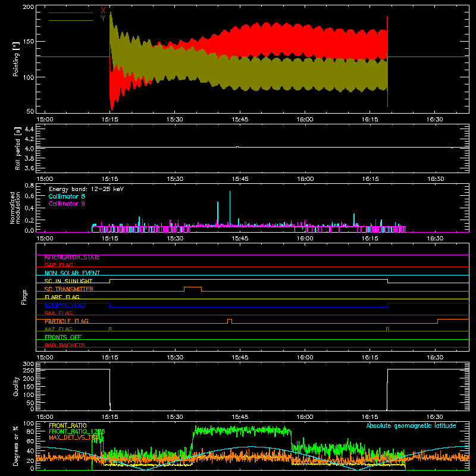The height and width of the screenshot is (476, 476).
Task: Select the 'Absolute geomagnetic latitude' label
Action: 411,425
